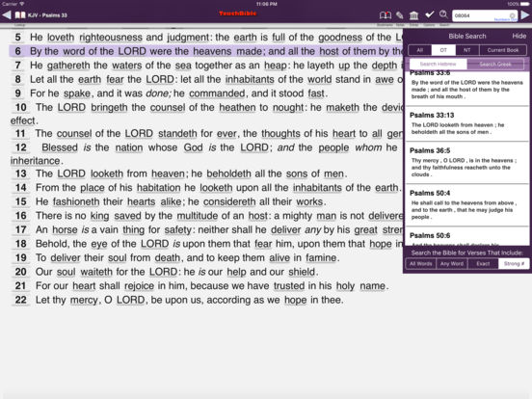Tap the Search magnifying glass icon

[x=443, y=14]
